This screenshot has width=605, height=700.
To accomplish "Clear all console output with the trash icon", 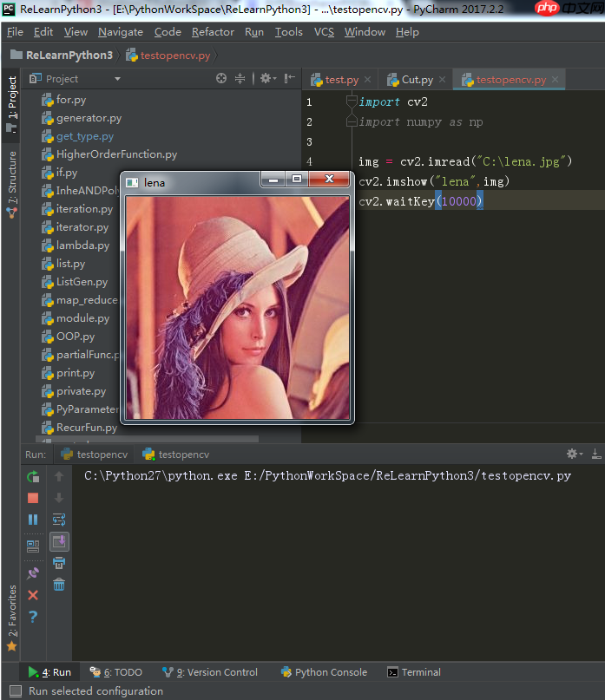I will tap(59, 585).
